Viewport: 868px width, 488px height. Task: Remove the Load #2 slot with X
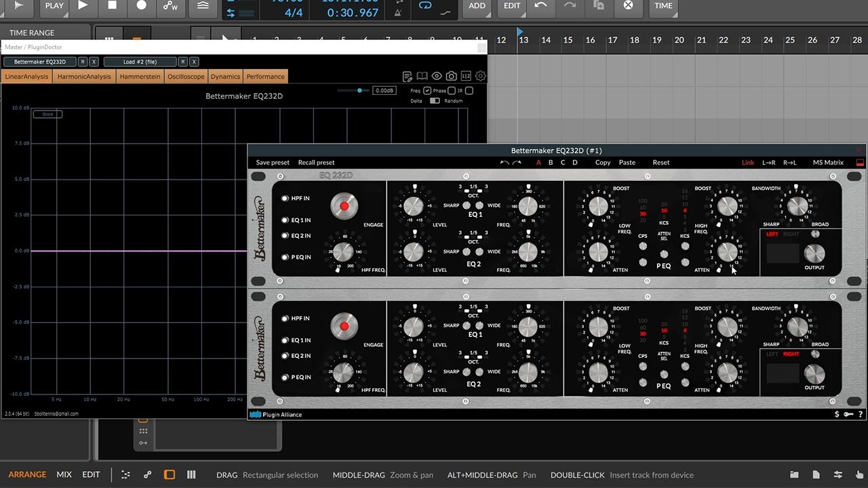click(194, 62)
